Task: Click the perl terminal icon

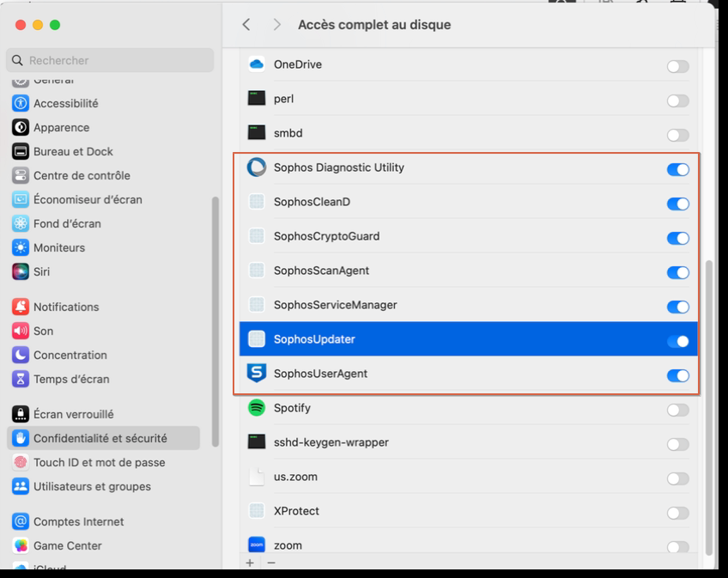Action: point(257,99)
